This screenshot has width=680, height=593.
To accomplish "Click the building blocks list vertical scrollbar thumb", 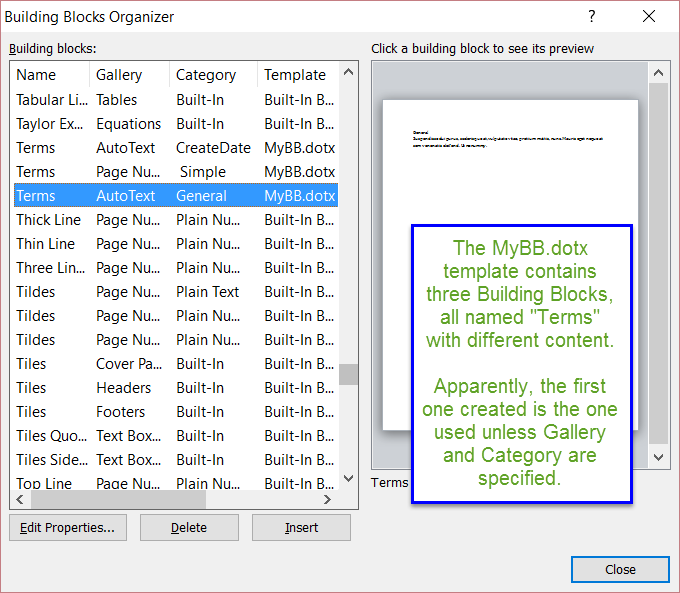I will tap(348, 374).
